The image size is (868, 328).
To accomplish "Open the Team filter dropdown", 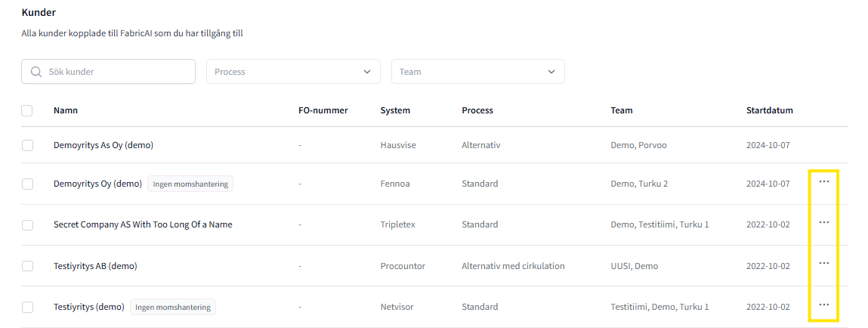I will 477,72.
